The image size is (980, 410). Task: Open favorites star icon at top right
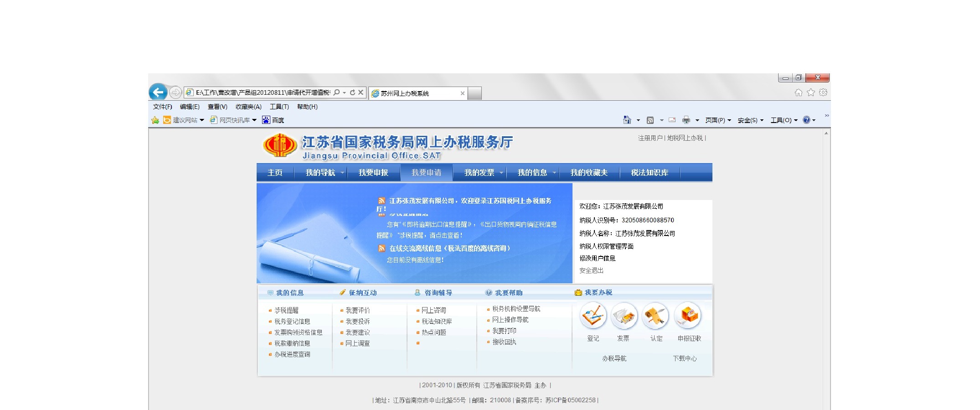point(811,92)
